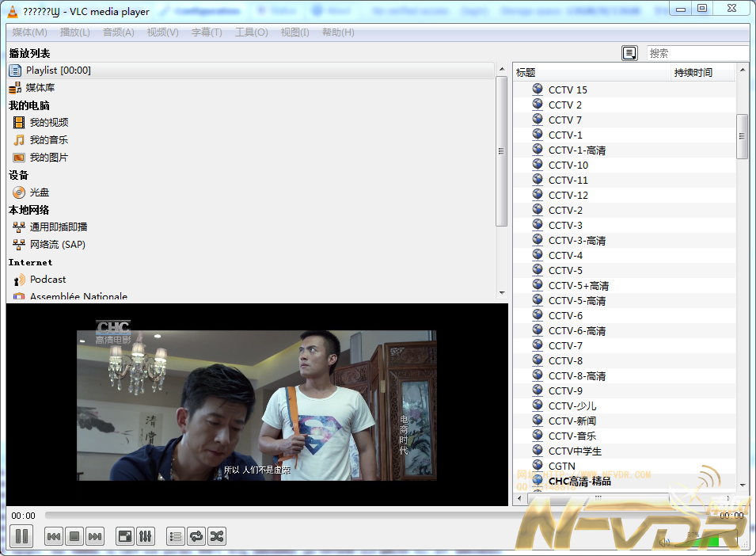Open extended settings equalizer icon
Image resolution: width=756 pixels, height=556 pixels.
(146, 536)
